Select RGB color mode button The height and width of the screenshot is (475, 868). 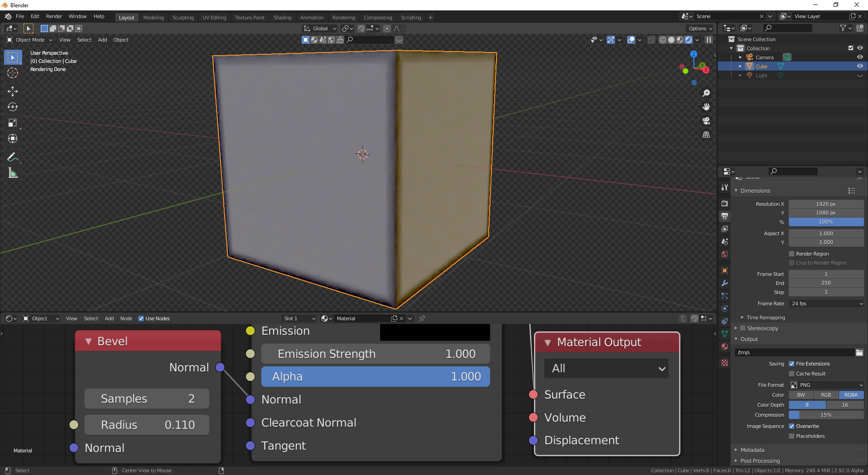(x=826, y=395)
